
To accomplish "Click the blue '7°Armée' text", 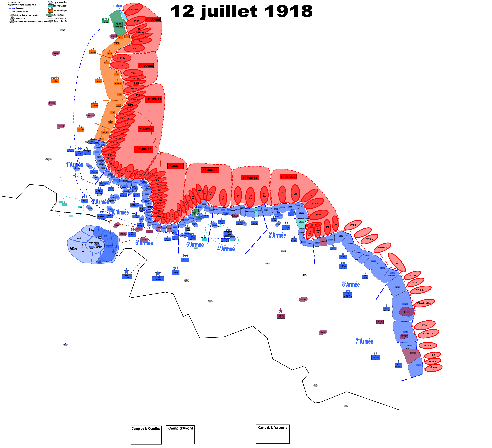I will coord(364,341).
